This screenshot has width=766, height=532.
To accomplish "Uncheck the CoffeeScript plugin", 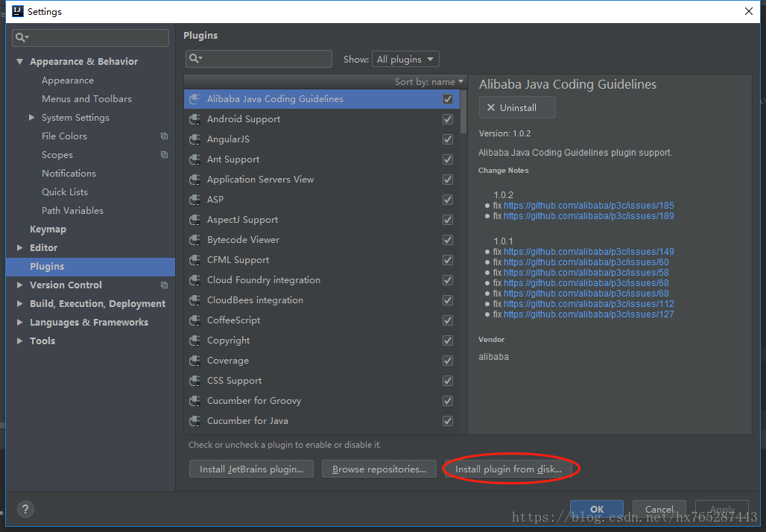I will tap(448, 320).
